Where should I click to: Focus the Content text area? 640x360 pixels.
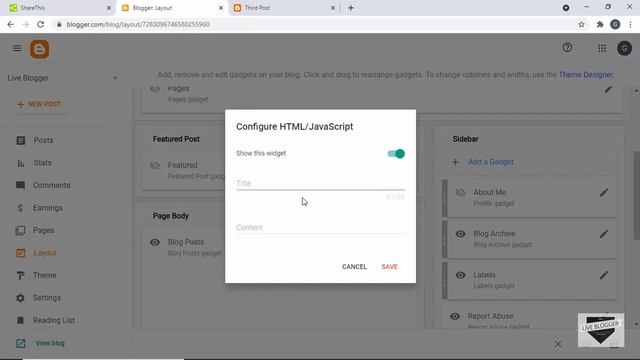click(x=320, y=228)
